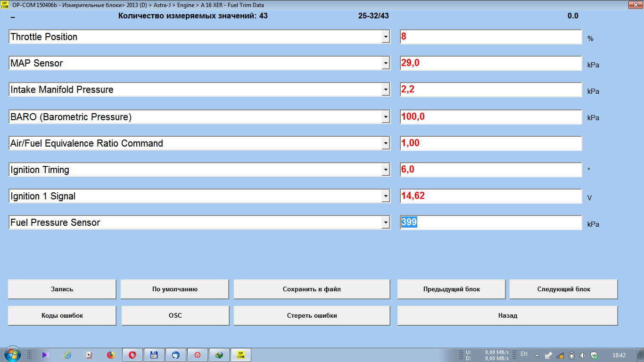Click the Air/Fuel Ratio value field 1,00
The image size is (644, 362).
pyautogui.click(x=491, y=143)
